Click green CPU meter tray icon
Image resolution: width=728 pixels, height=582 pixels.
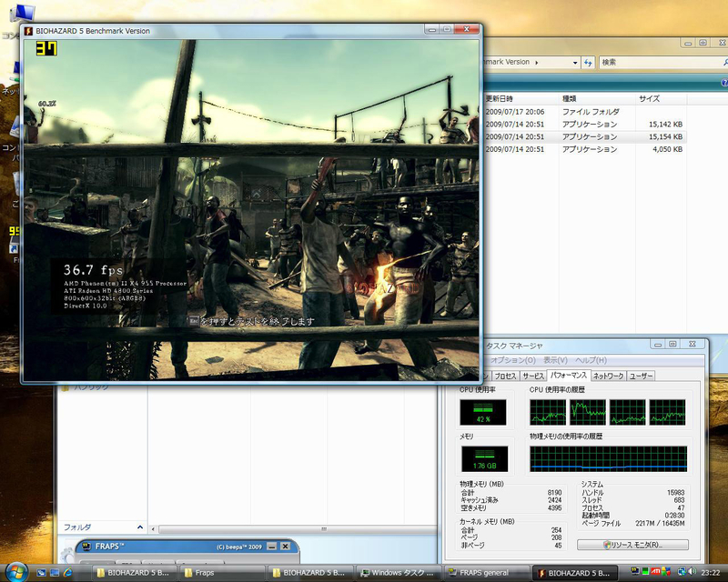coord(645,571)
